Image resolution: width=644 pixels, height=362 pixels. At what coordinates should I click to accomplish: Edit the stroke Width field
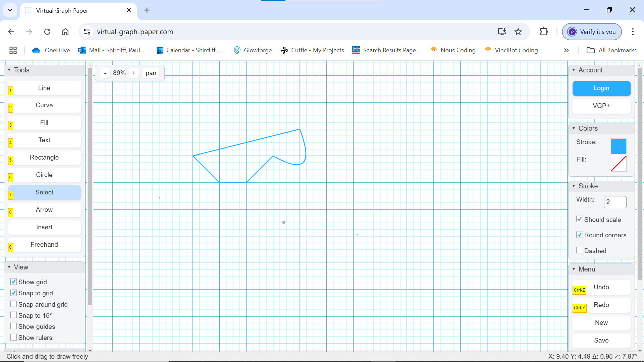(615, 202)
